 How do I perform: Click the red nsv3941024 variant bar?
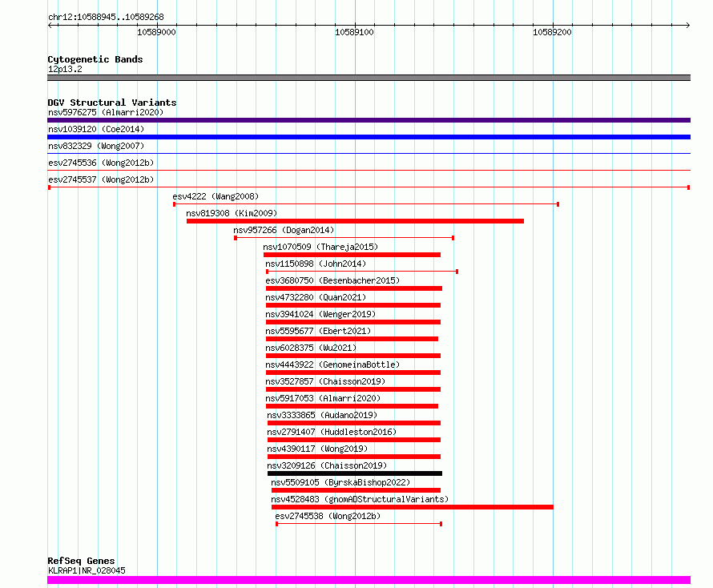352,322
